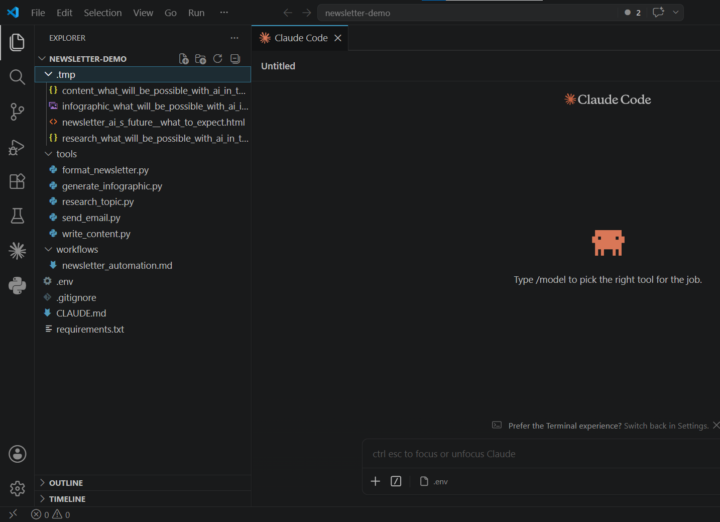This screenshot has width=720, height=522.
Task: Open CLAUDE.md file
Action: (x=143, y=313)
